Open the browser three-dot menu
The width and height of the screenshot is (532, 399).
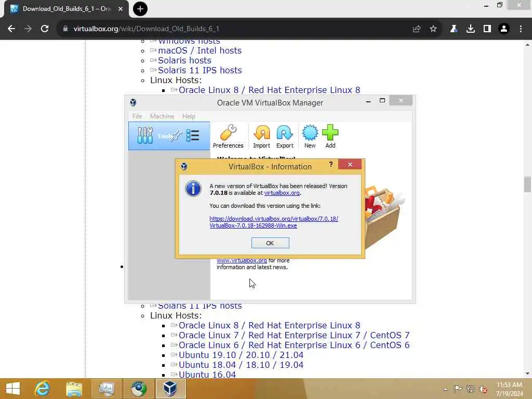(x=521, y=29)
